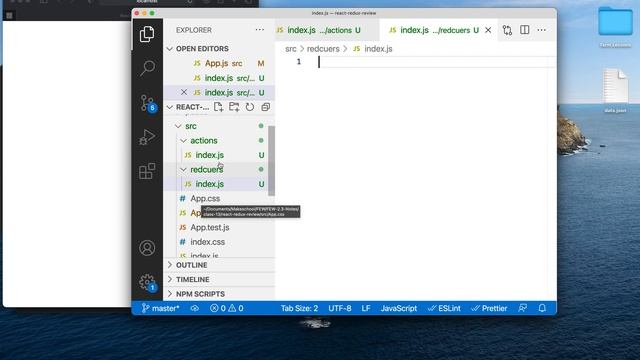Screen dimensions: 640x360
Task: Open errors and warnings status indicator
Action: tap(227, 308)
